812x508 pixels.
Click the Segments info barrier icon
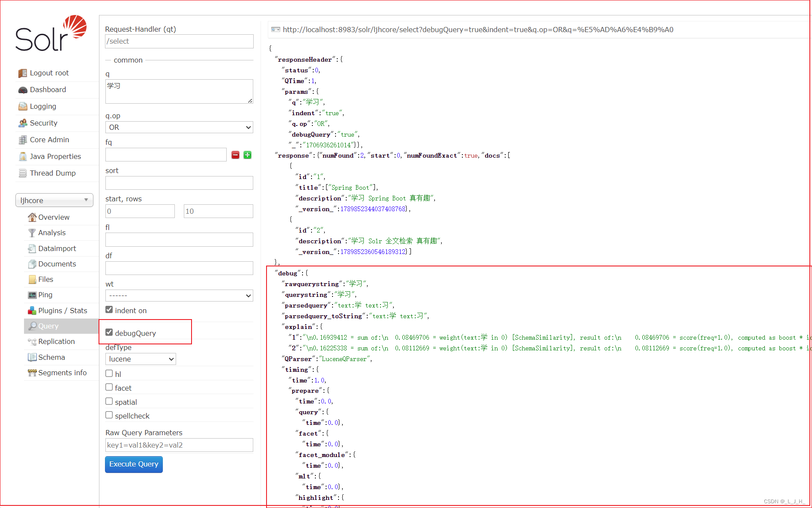(32, 373)
